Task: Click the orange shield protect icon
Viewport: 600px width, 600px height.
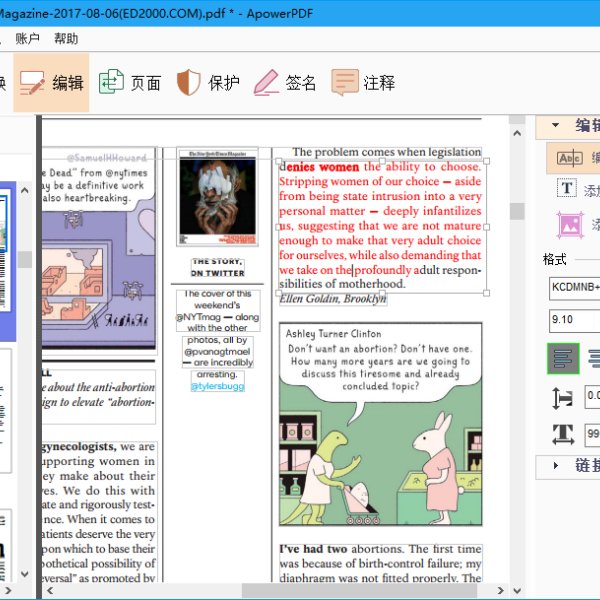Action: tap(189, 82)
